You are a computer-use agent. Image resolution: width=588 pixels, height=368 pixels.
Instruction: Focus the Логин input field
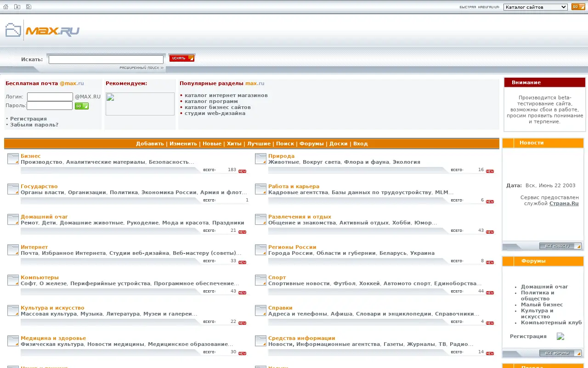pyautogui.click(x=50, y=97)
